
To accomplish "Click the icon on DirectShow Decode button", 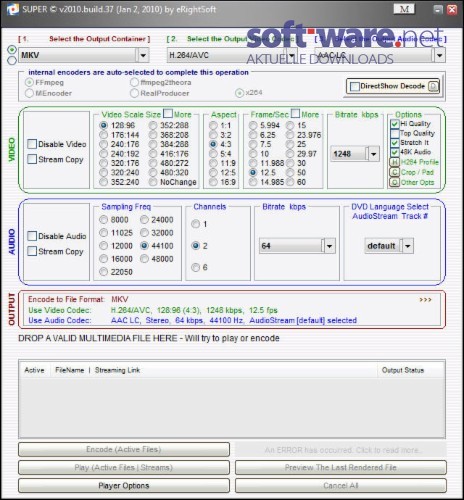I will [433, 86].
